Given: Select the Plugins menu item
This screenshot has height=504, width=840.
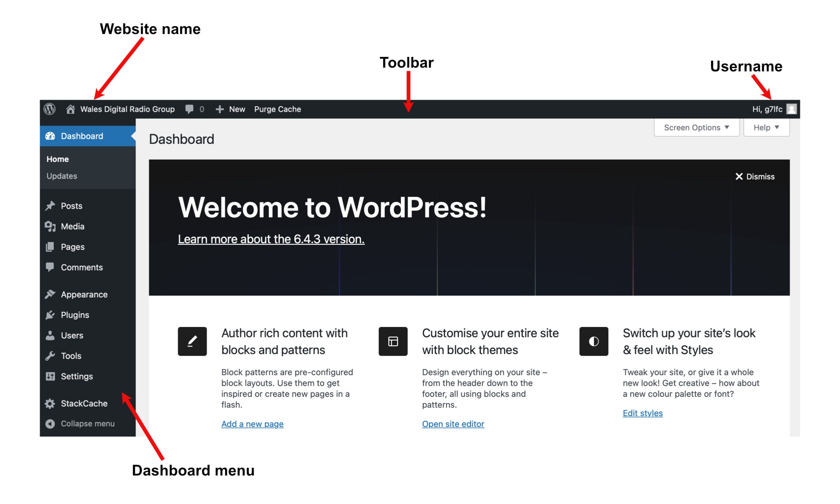Looking at the screenshot, I should (x=88, y=315).
